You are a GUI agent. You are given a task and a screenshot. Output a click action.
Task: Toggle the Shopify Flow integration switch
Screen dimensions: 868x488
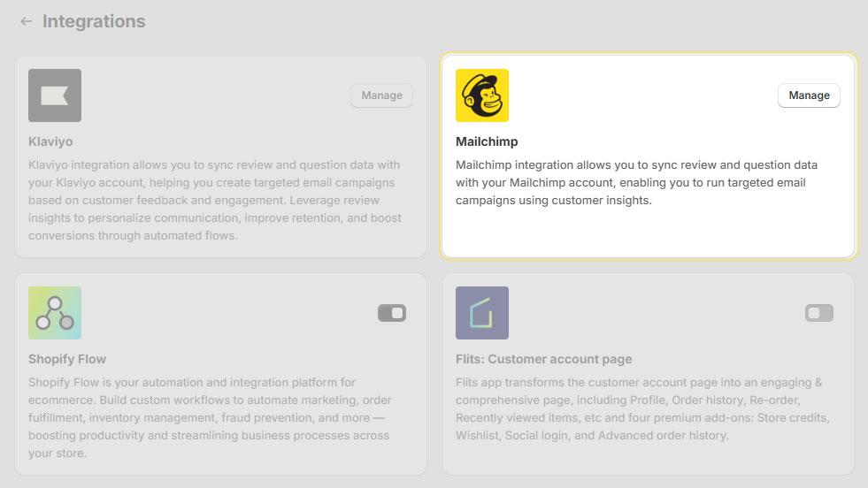pos(392,313)
